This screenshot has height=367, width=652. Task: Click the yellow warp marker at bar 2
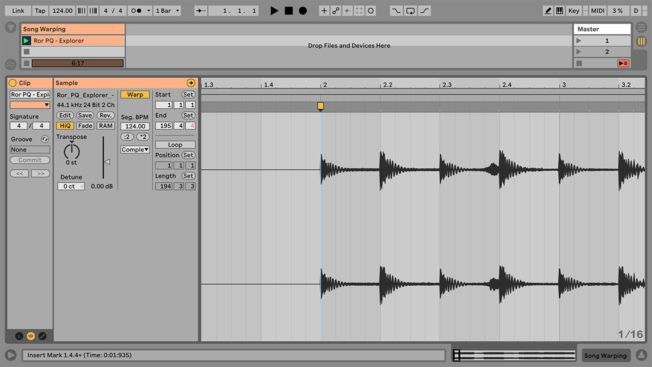[321, 106]
